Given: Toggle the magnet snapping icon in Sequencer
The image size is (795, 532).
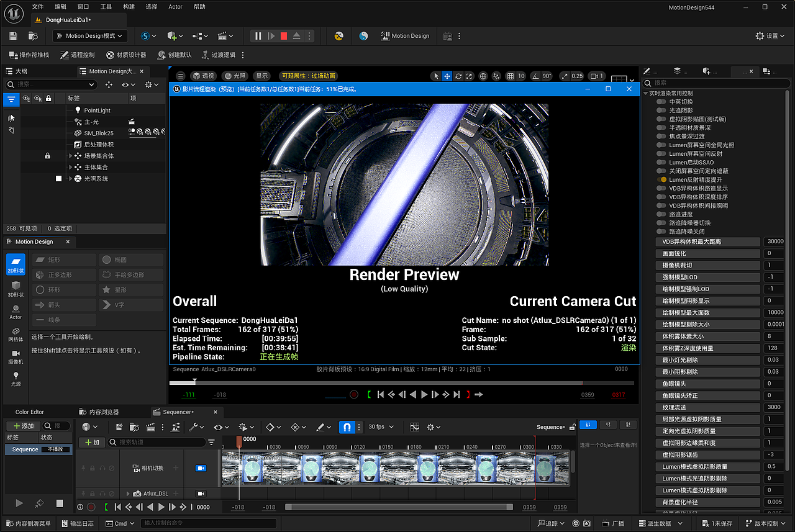Looking at the screenshot, I should (347, 427).
